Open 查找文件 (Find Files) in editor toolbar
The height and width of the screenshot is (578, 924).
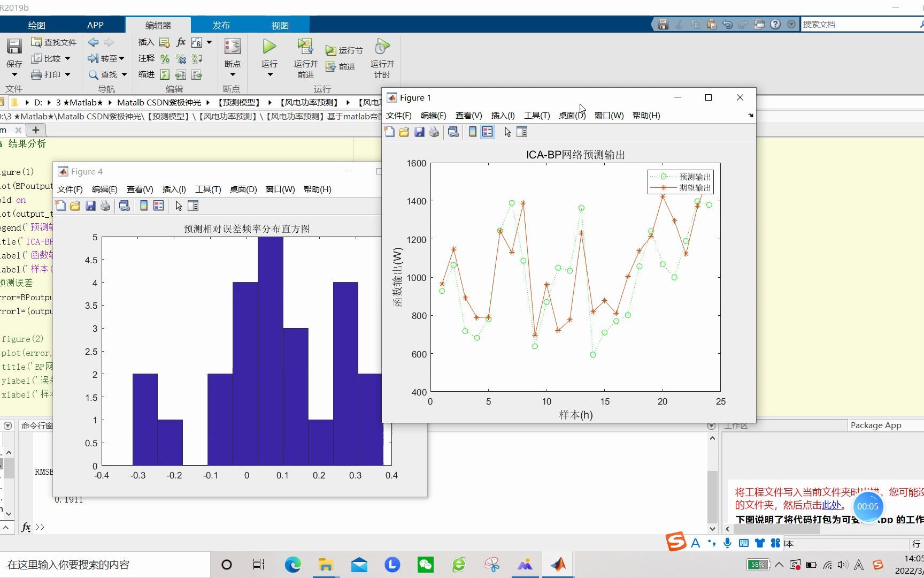(53, 42)
